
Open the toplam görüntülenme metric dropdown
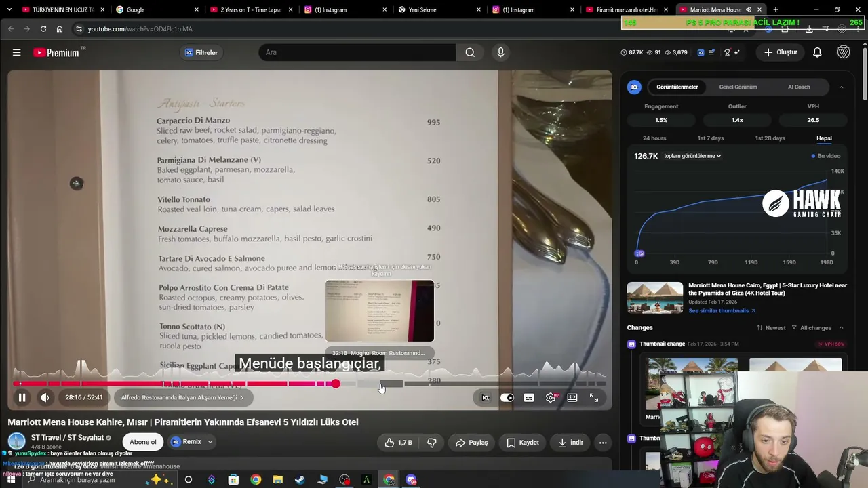click(x=692, y=156)
